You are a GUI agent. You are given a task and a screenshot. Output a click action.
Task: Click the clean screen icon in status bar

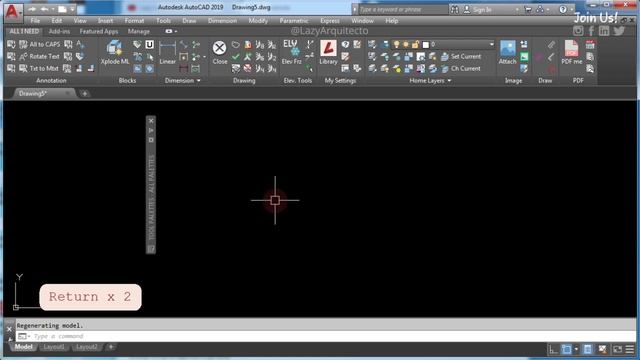[x=618, y=349]
